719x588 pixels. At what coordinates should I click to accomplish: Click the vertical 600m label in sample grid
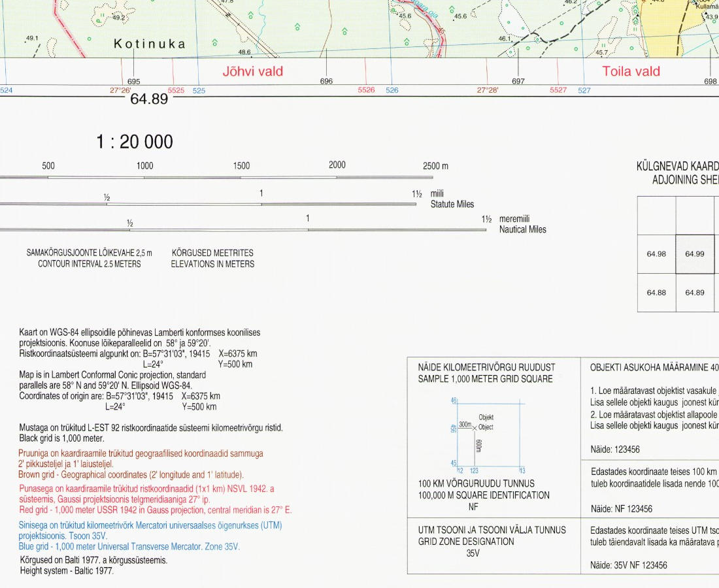(x=478, y=446)
